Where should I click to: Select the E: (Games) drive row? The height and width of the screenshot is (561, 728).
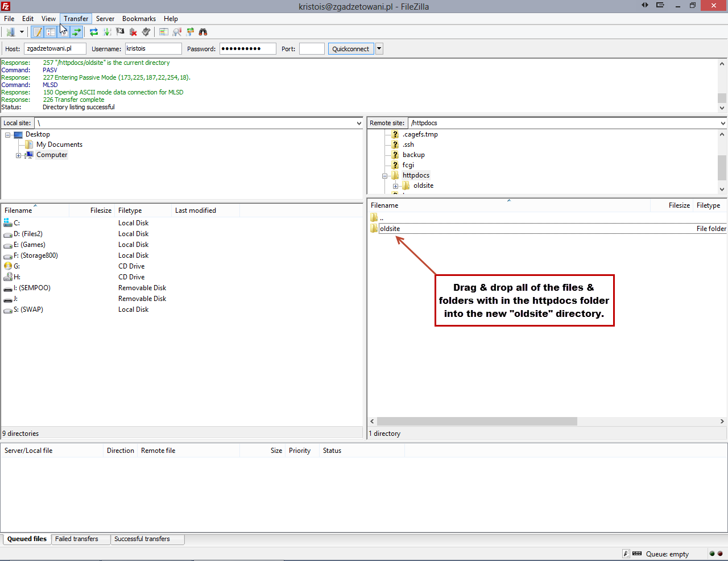click(182, 245)
